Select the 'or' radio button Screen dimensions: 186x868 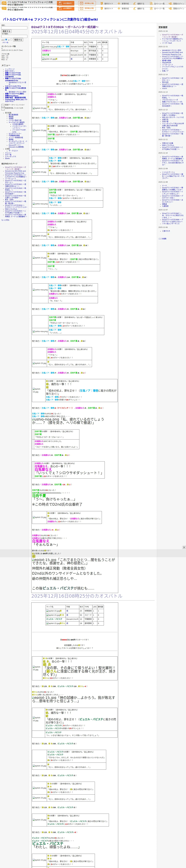11,40
